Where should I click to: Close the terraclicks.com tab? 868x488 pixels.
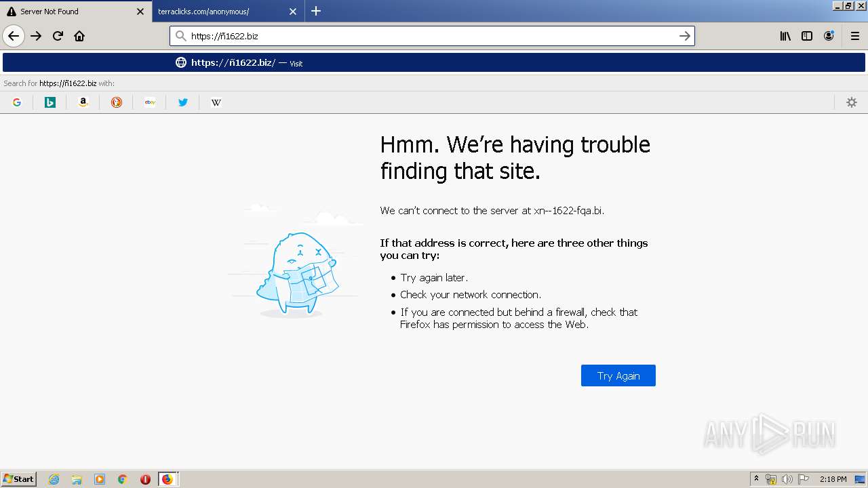tap(293, 12)
